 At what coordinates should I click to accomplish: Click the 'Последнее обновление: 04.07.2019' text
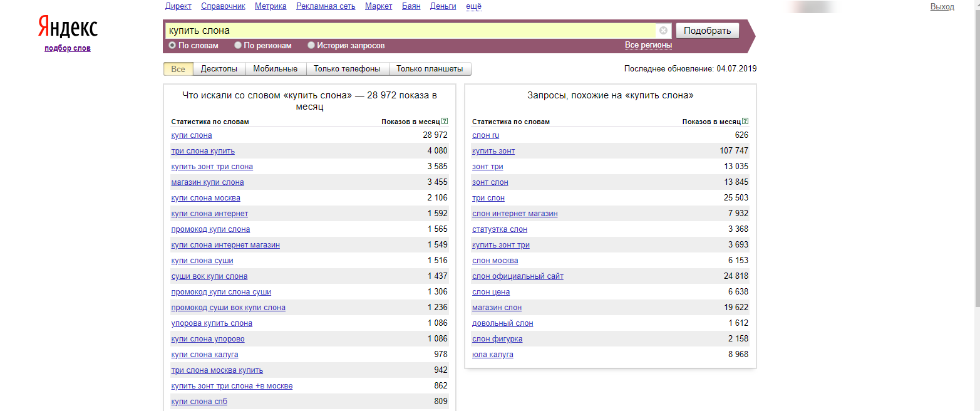pyautogui.click(x=690, y=69)
